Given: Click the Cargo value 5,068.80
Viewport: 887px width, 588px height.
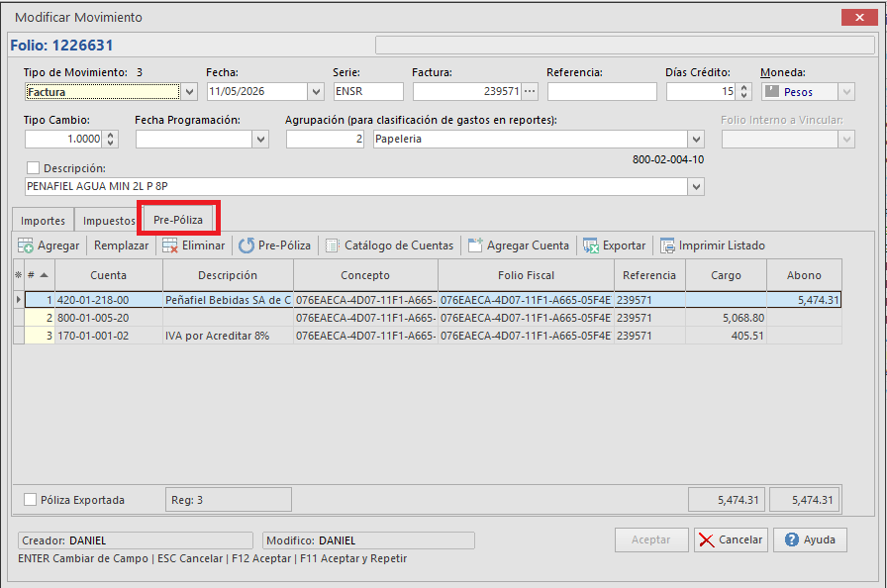Looking at the screenshot, I should tap(726, 318).
